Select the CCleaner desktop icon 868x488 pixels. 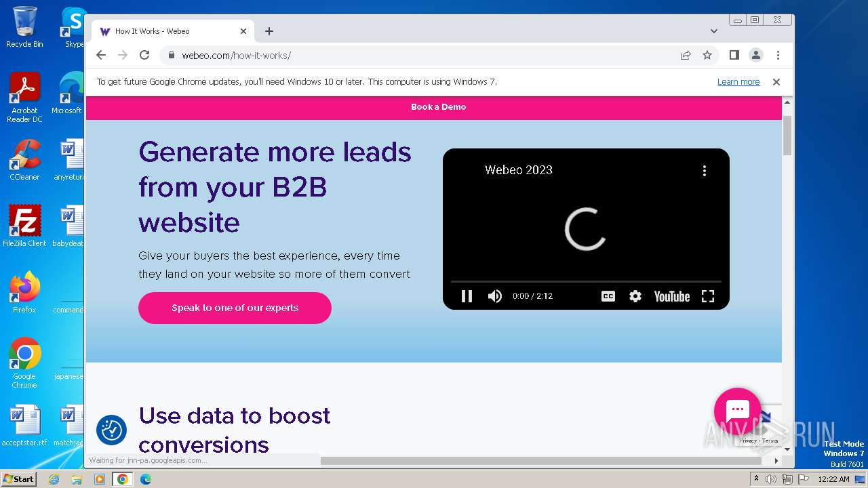point(24,160)
